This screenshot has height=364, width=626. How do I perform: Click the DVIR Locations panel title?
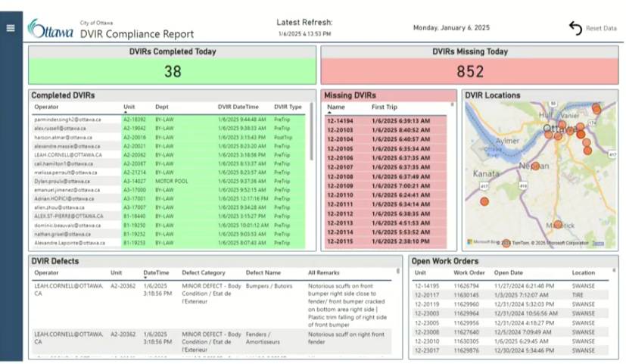(493, 95)
